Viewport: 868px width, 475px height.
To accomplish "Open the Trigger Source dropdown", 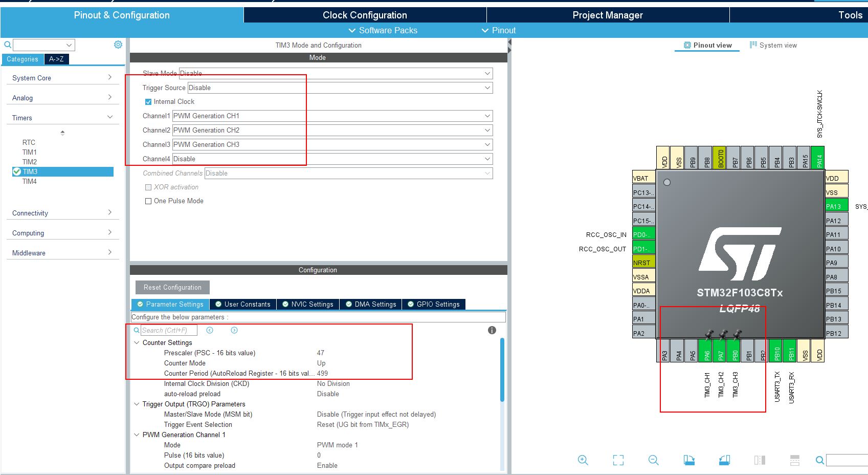I will point(340,88).
